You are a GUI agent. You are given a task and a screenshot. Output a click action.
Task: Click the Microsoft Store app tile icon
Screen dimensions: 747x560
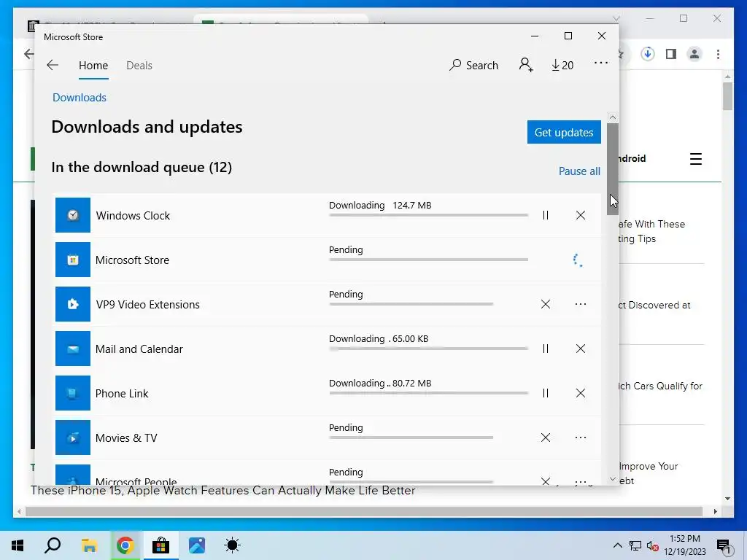pos(73,260)
